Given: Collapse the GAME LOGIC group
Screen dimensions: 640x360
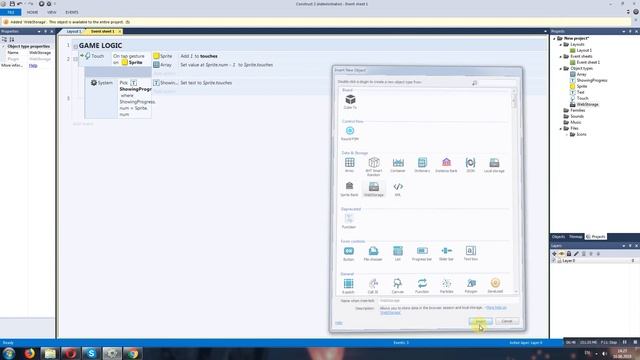Looking at the screenshot, I should pos(76,47).
